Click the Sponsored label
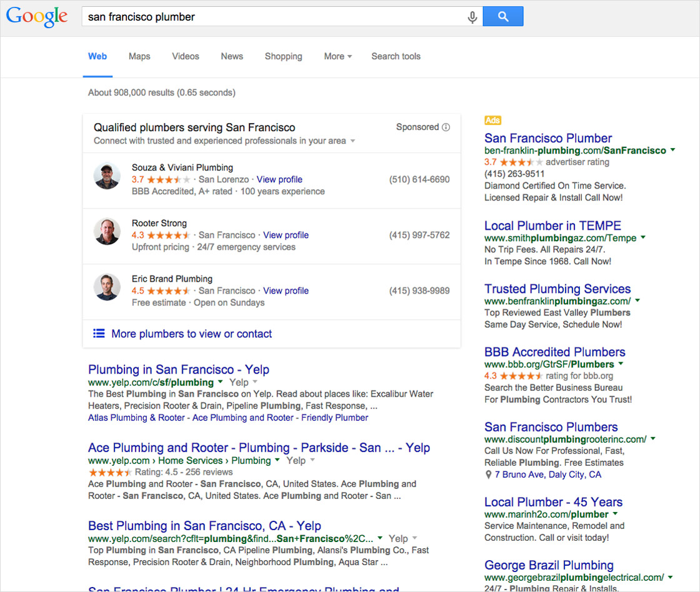This screenshot has height=592, width=700. click(417, 127)
